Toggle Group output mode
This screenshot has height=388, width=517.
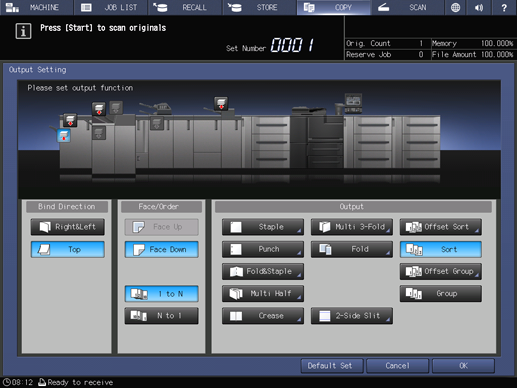[441, 294]
